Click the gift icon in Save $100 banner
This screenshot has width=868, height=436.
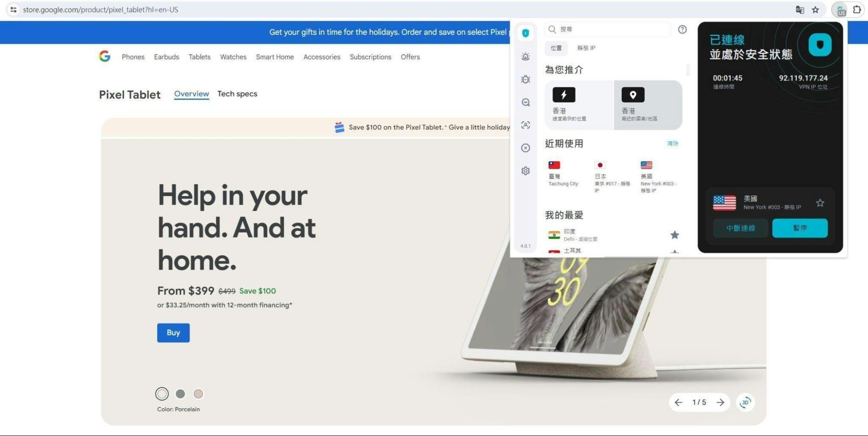click(340, 127)
